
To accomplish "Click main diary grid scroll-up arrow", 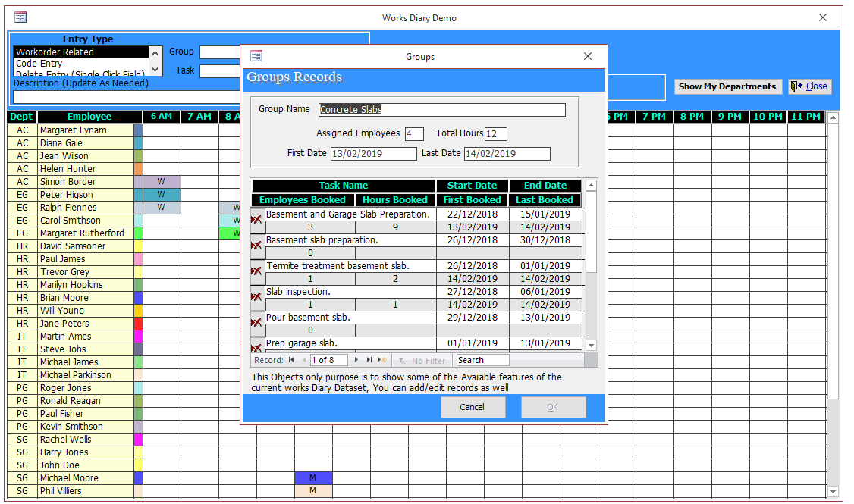I will click(x=833, y=117).
